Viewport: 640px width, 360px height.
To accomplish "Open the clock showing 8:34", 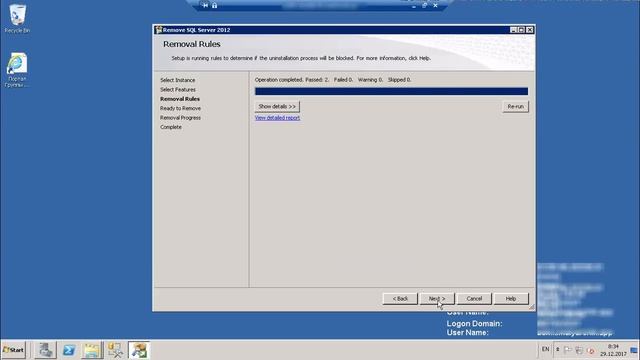I will coord(613,350).
